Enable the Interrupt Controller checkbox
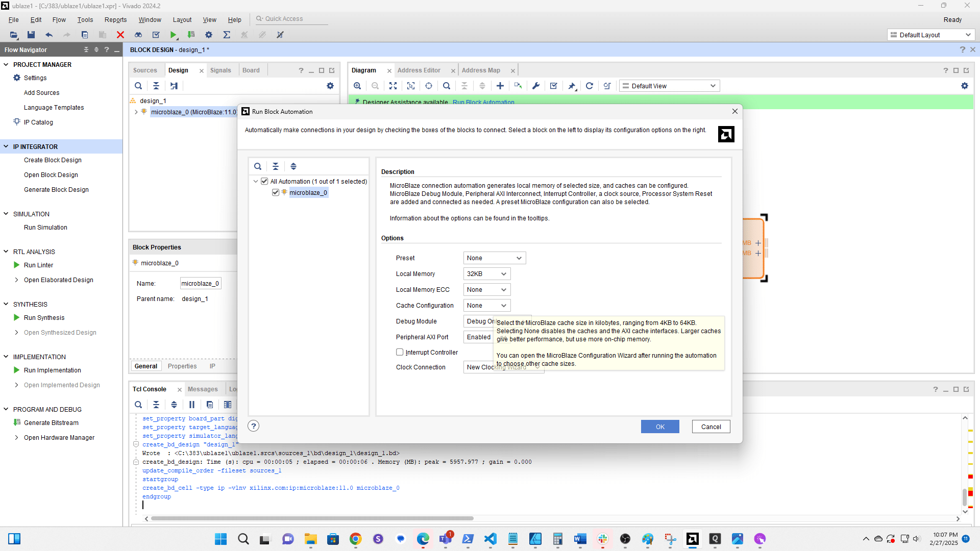 (400, 352)
